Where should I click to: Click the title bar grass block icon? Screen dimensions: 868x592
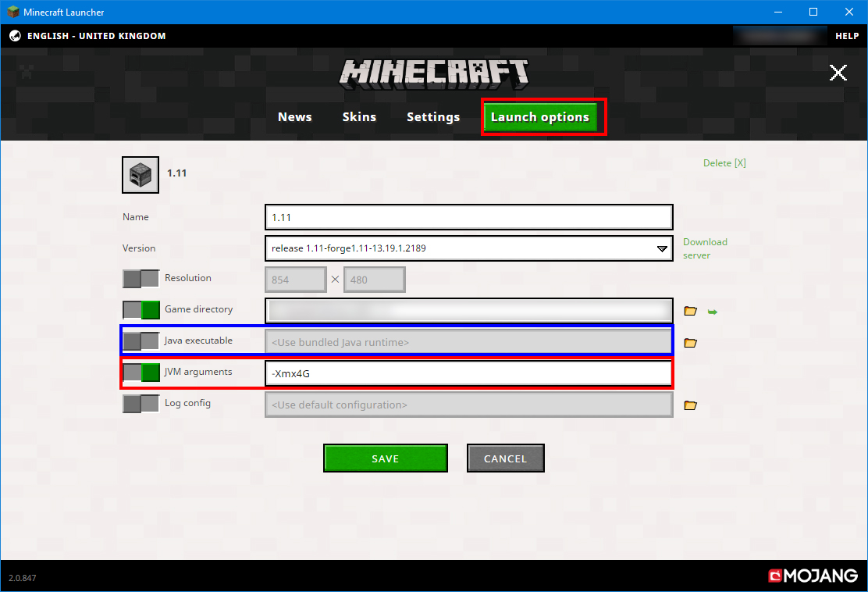13,12
